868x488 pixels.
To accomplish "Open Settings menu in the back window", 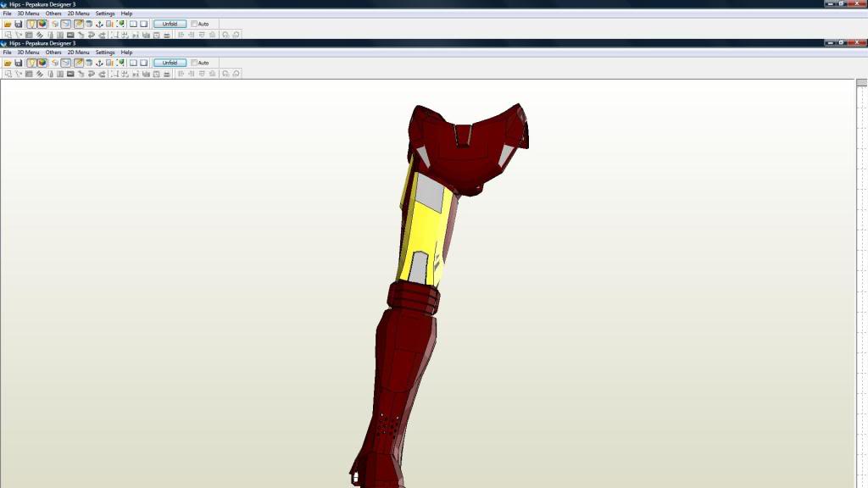I will (x=105, y=14).
